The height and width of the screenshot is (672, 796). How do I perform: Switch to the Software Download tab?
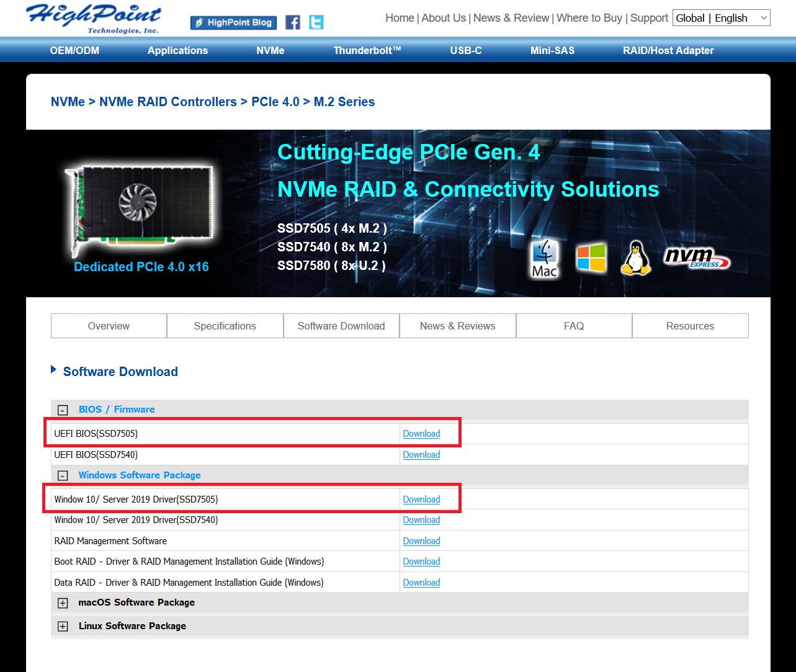tap(341, 326)
